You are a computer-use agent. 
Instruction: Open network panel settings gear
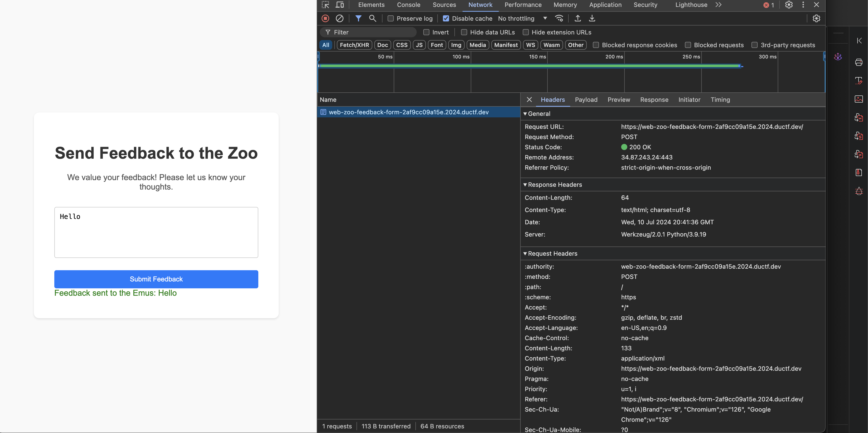[x=816, y=19]
